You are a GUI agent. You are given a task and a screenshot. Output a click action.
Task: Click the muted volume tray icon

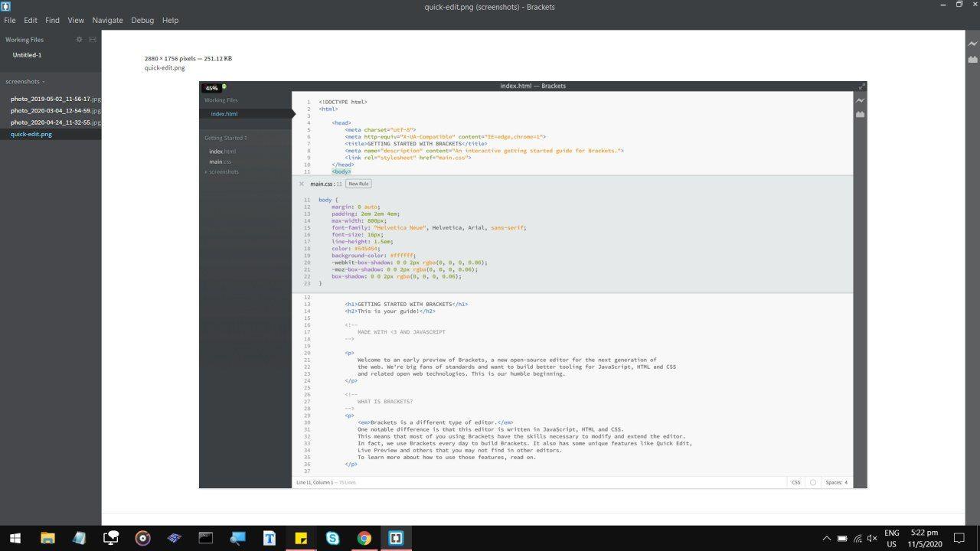point(871,538)
